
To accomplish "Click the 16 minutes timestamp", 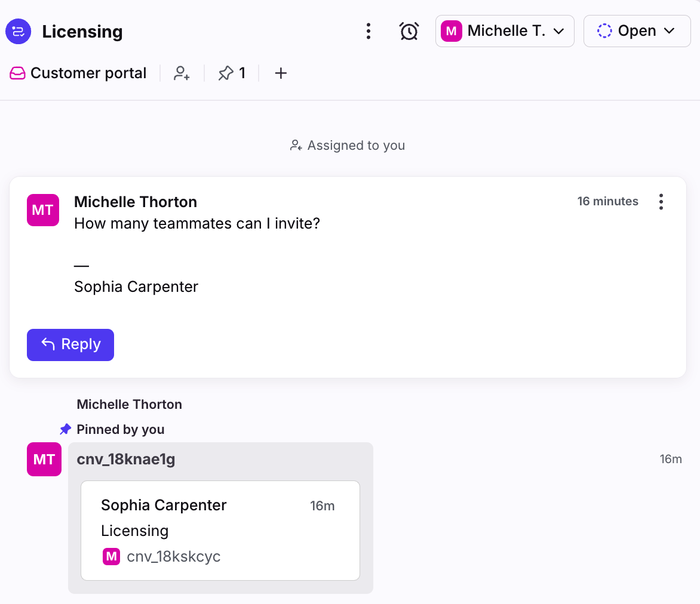I will tap(607, 202).
